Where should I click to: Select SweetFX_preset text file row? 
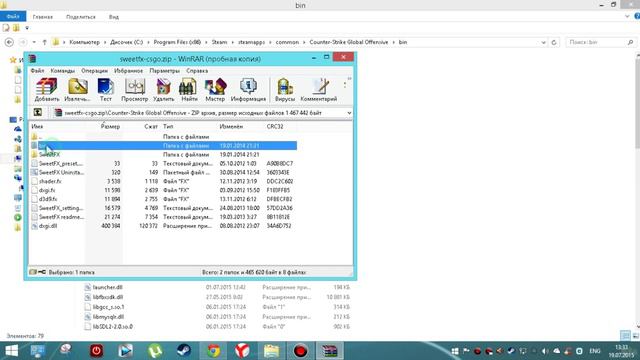(x=163, y=164)
